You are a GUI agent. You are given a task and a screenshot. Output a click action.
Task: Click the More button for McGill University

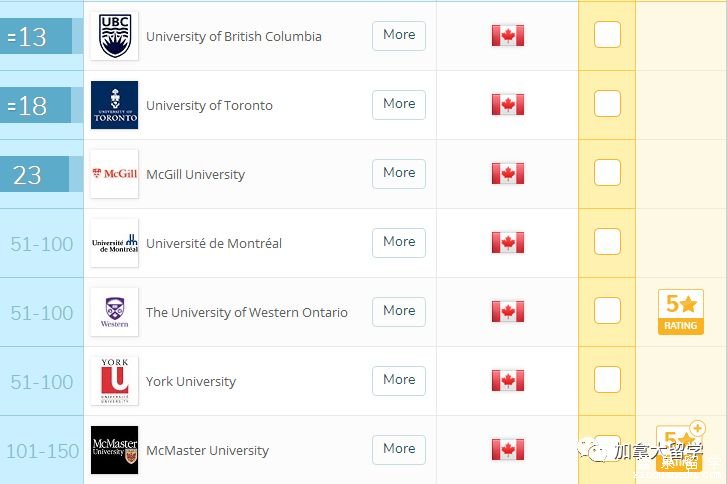click(399, 173)
